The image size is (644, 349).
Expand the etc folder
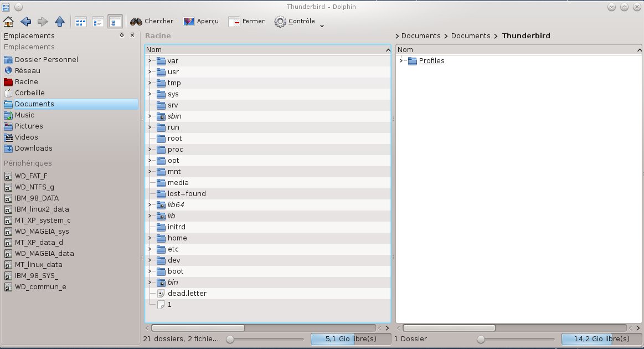click(x=150, y=249)
